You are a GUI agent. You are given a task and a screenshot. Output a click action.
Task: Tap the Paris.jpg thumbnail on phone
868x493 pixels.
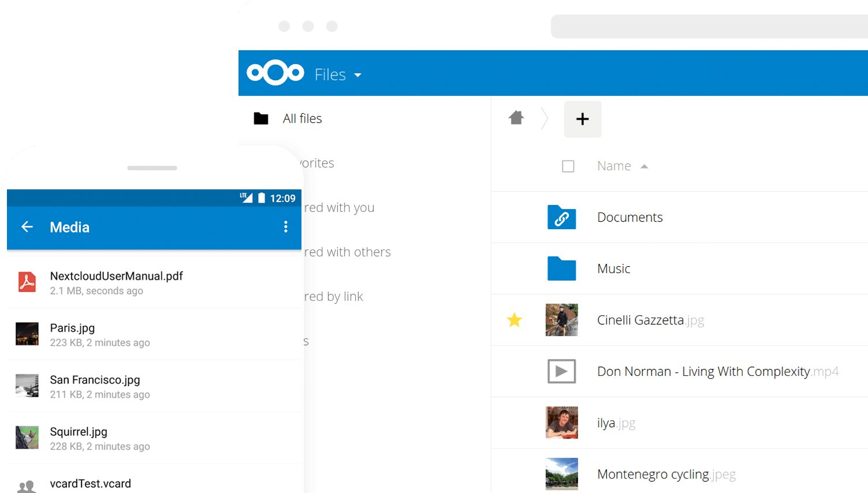pos(27,334)
